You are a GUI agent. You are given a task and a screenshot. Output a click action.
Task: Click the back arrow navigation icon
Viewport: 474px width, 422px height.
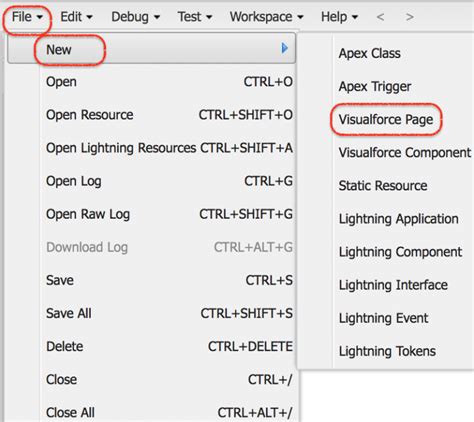[x=380, y=17]
